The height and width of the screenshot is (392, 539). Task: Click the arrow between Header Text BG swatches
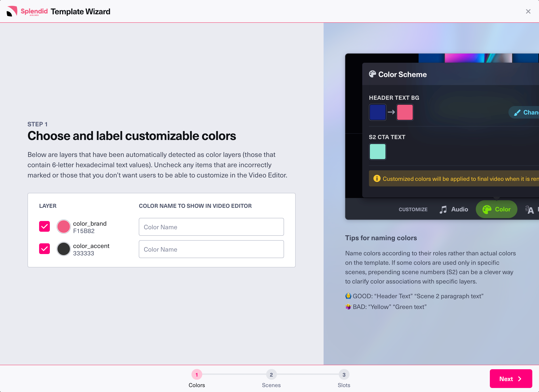pyautogui.click(x=392, y=112)
